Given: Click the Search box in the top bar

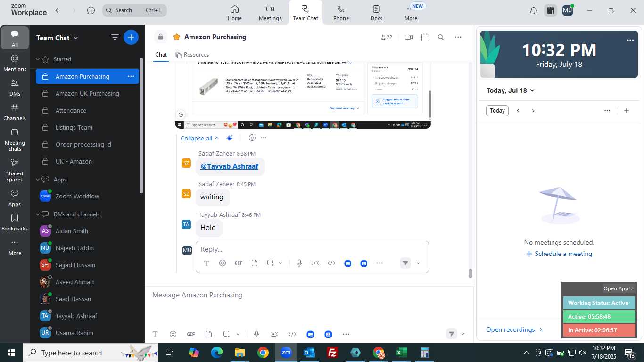Looking at the screenshot, I should pyautogui.click(x=134, y=10).
